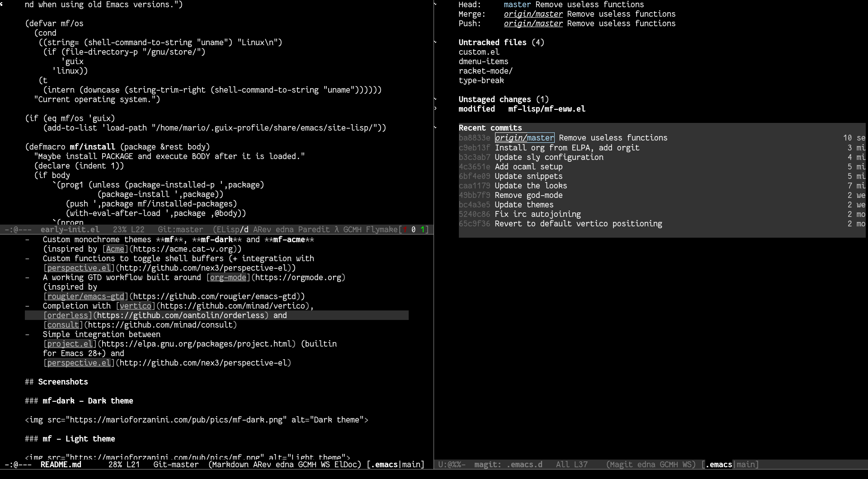Click the README.md buffer name in mode line
The height and width of the screenshot is (479, 868).
click(61, 465)
